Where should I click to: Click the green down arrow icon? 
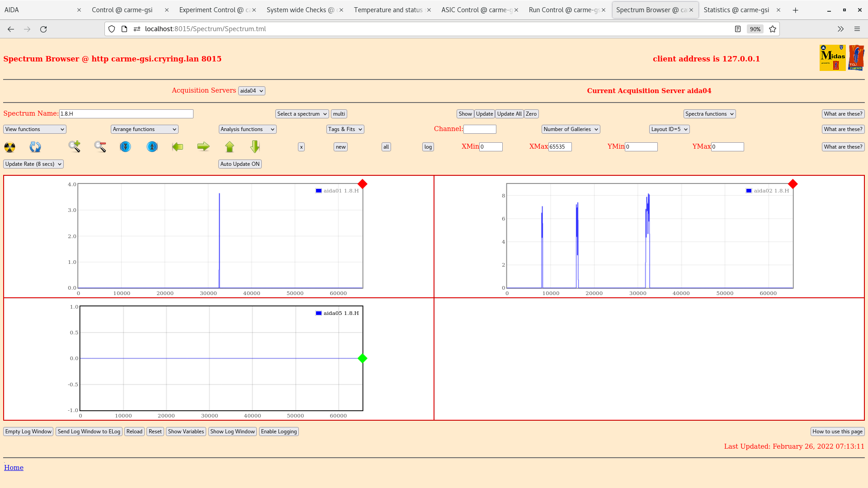(255, 146)
